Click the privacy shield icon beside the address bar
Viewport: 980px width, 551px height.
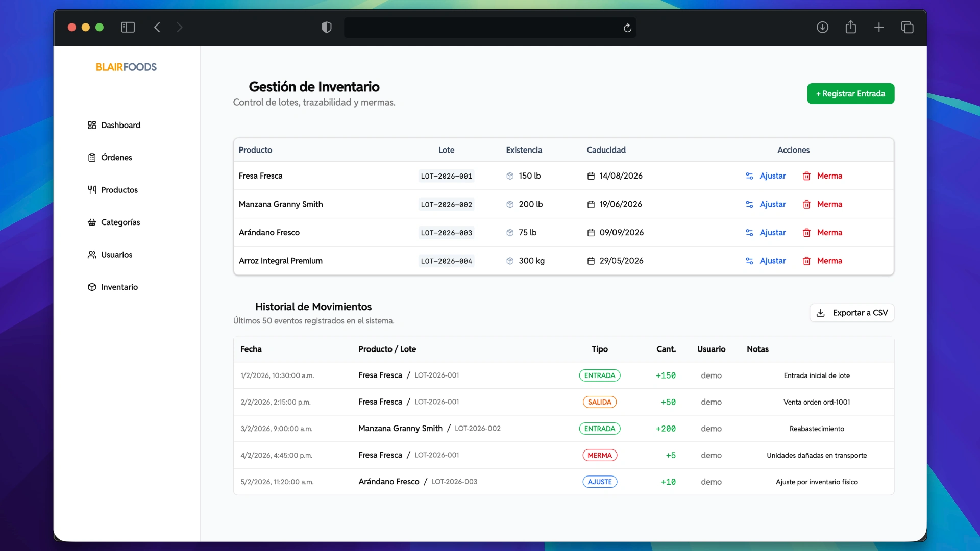coord(327,28)
